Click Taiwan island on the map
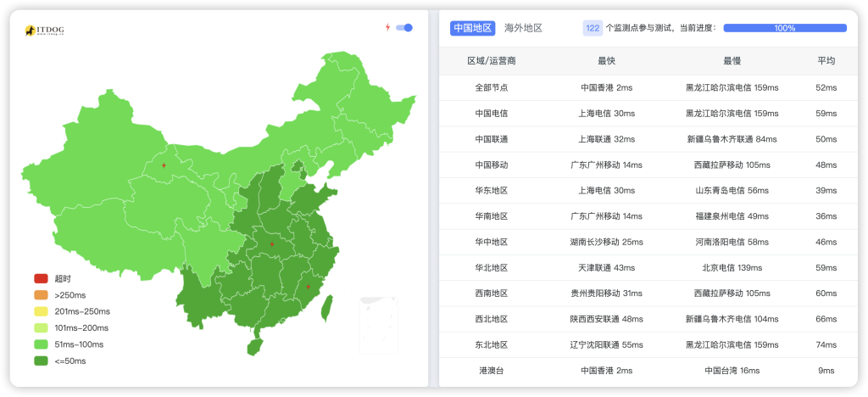The width and height of the screenshot is (868, 397). click(327, 308)
